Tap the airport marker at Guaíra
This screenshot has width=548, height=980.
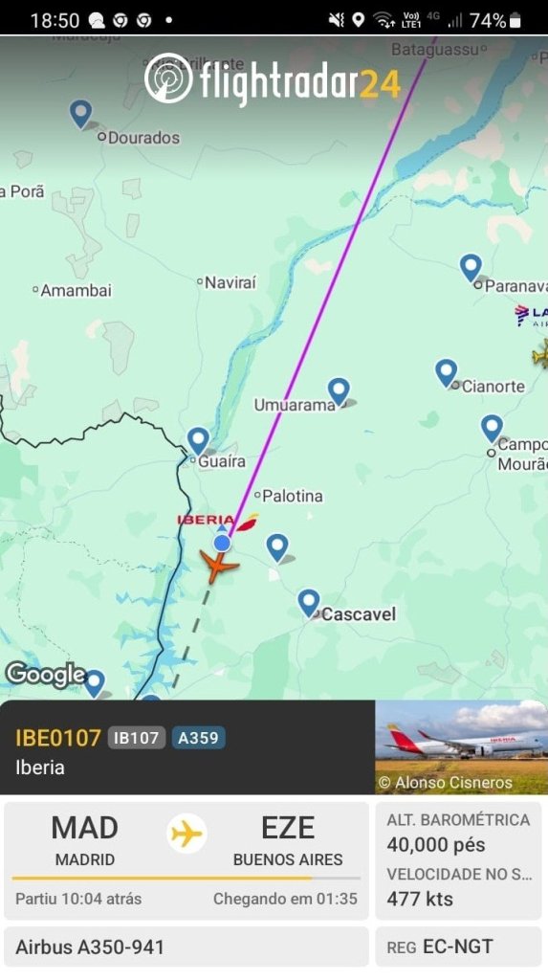(198, 441)
